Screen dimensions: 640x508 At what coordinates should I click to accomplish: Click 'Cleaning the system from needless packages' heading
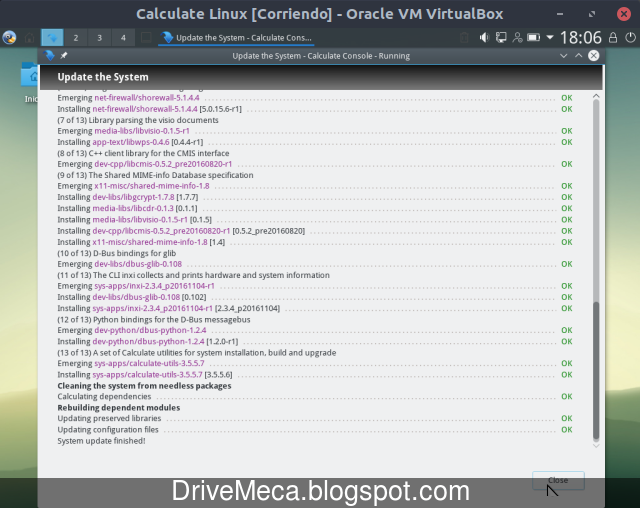(144, 386)
